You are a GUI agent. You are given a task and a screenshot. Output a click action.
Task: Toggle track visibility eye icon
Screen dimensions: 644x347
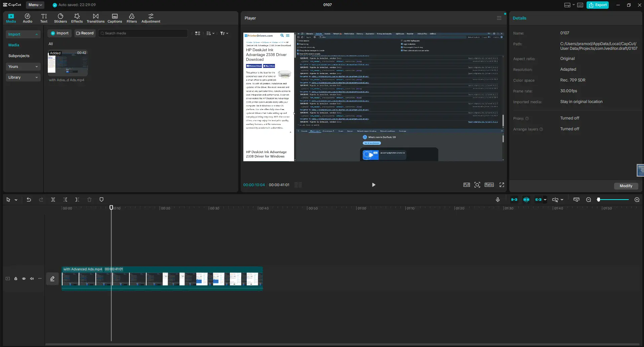(x=24, y=279)
